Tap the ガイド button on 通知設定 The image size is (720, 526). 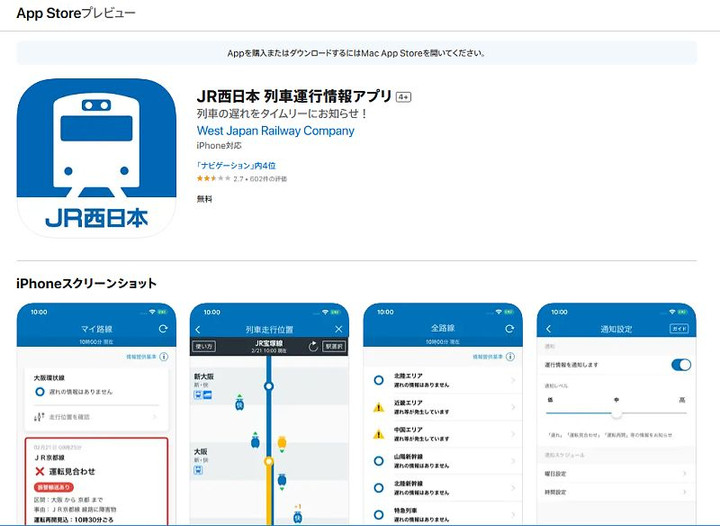click(679, 329)
